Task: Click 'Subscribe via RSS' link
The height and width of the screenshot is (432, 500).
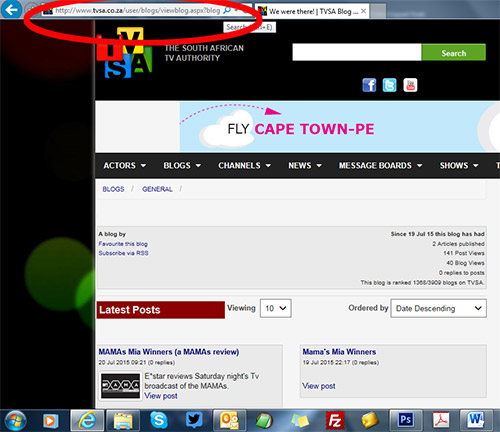Action: pos(123,253)
